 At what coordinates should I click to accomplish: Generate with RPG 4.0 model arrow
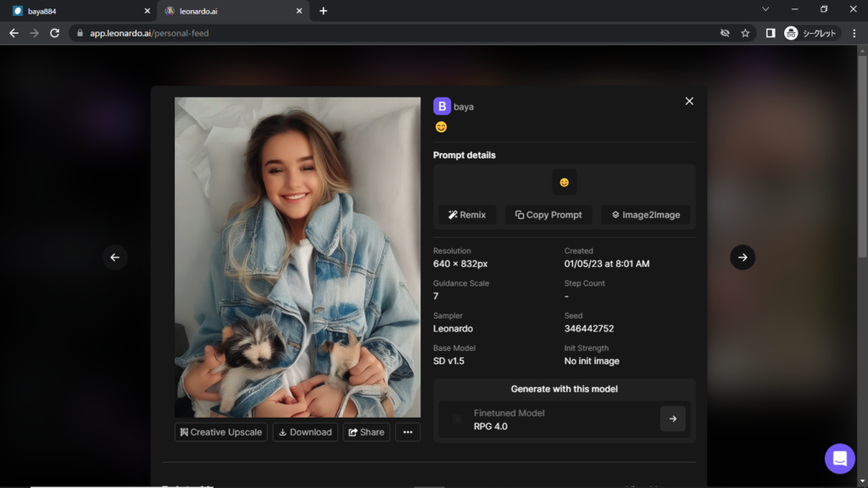[x=672, y=419]
